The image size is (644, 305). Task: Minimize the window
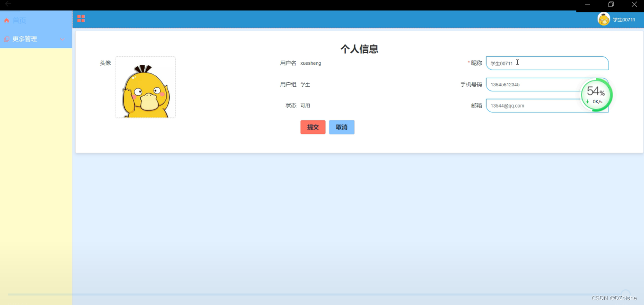[587, 4]
